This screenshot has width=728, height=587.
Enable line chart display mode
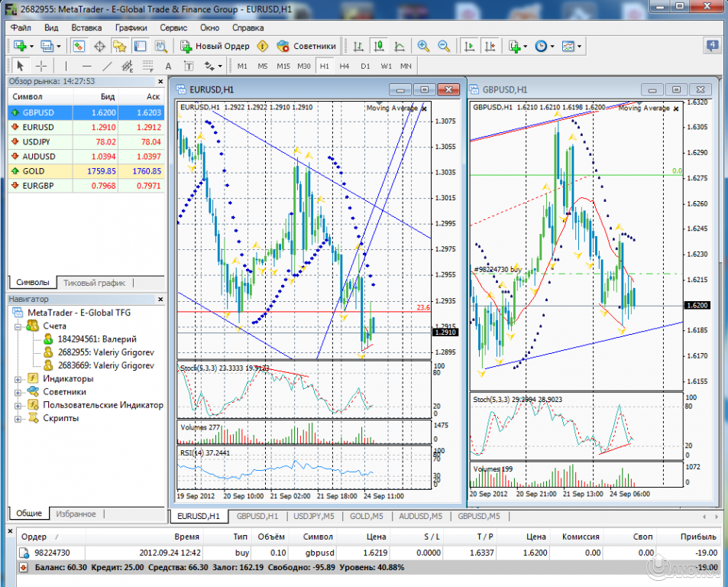[x=400, y=47]
